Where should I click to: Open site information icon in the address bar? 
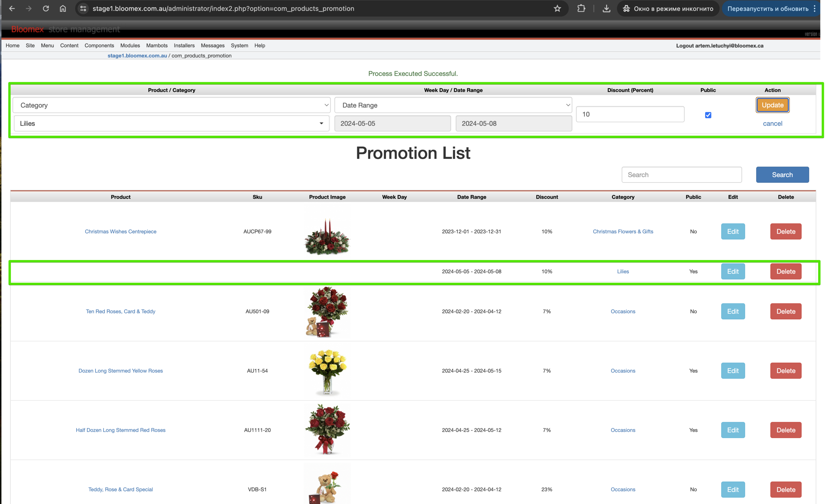[83, 9]
